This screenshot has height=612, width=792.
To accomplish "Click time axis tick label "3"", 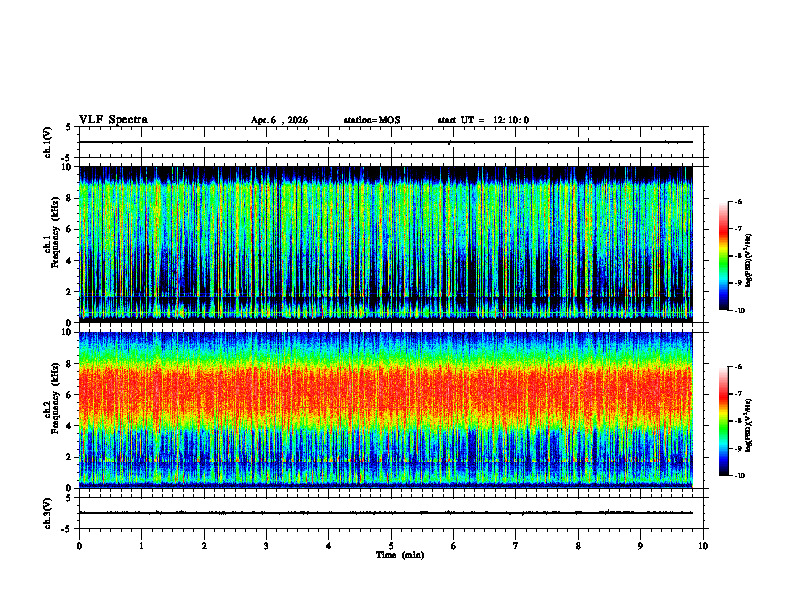I will pyautogui.click(x=266, y=546).
